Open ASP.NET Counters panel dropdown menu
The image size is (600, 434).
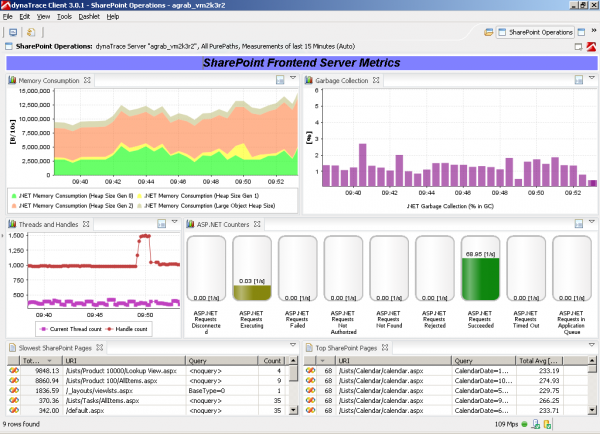pos(592,222)
